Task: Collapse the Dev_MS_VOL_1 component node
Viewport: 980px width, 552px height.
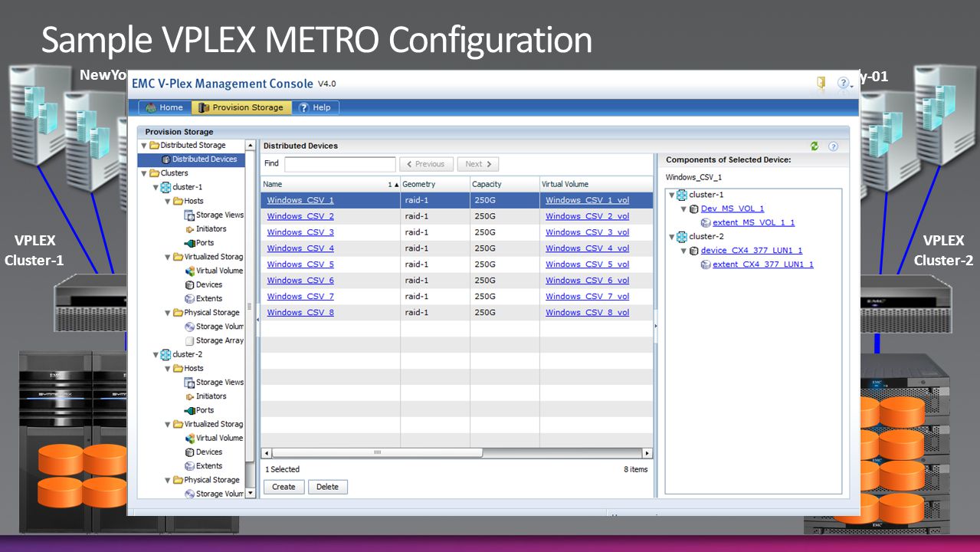Action: pyautogui.click(x=684, y=209)
